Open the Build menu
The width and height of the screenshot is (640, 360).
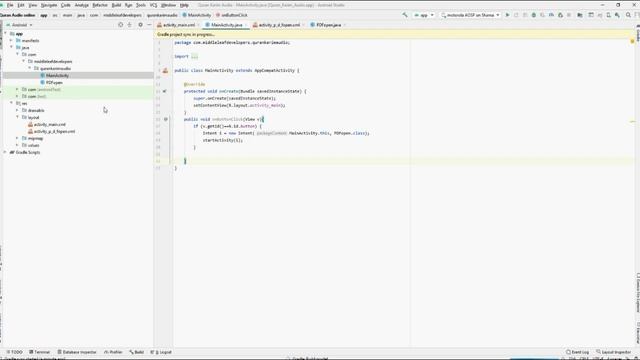[x=116, y=5]
